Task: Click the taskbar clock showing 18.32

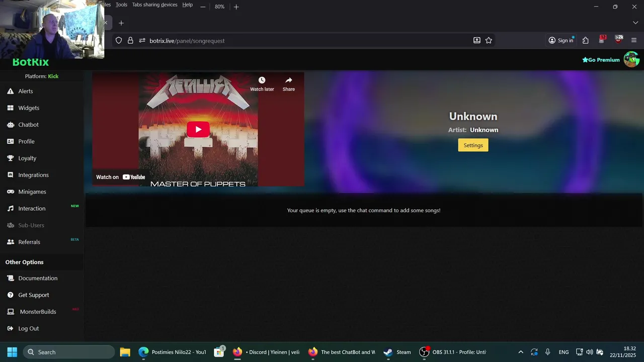Action: 623,352
